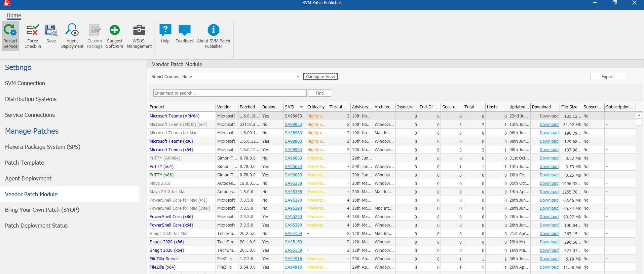The height and width of the screenshot is (274, 644).
Task: Click the search text input field
Action: click(230, 93)
